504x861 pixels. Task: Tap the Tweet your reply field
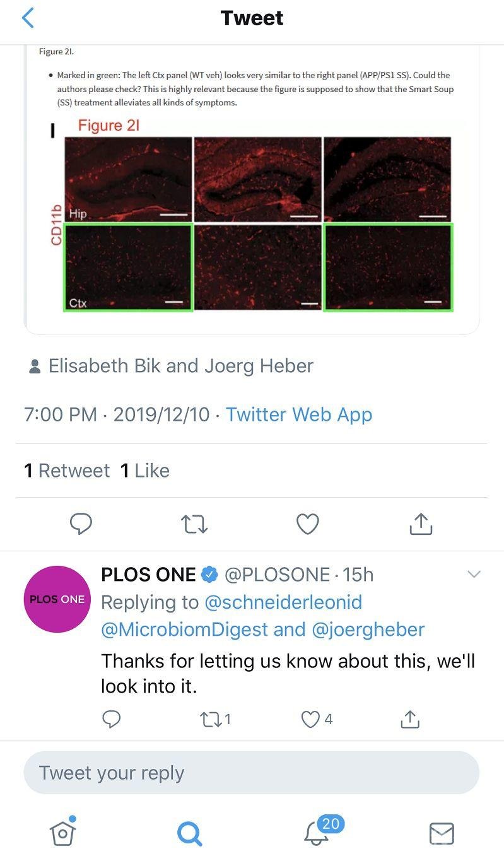coord(251,773)
